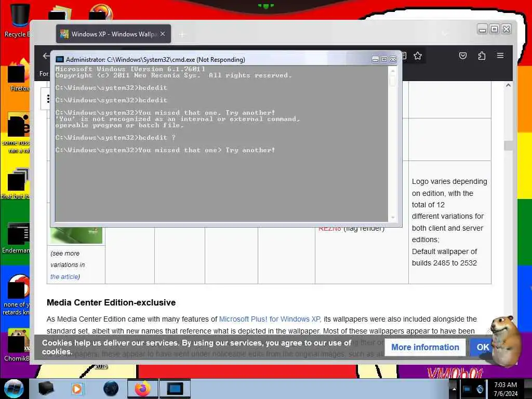Maximize the cmd.exe window
Viewport: 532px width, 399px height.
click(x=384, y=59)
